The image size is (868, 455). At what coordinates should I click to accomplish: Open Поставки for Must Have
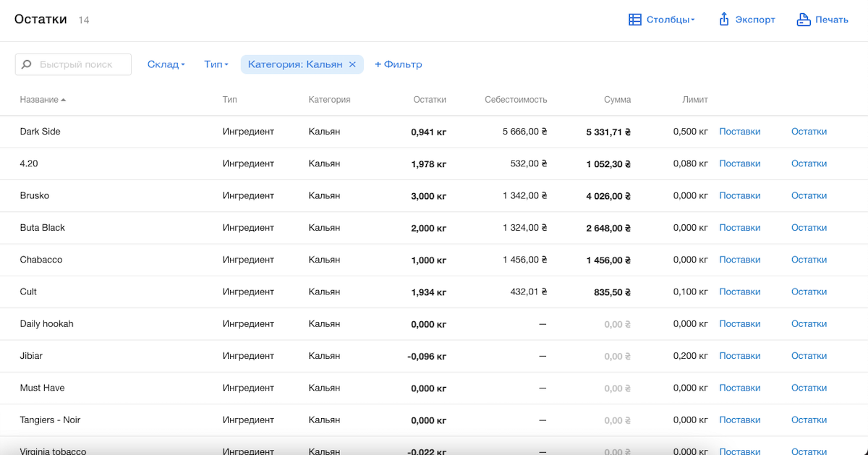pos(740,388)
